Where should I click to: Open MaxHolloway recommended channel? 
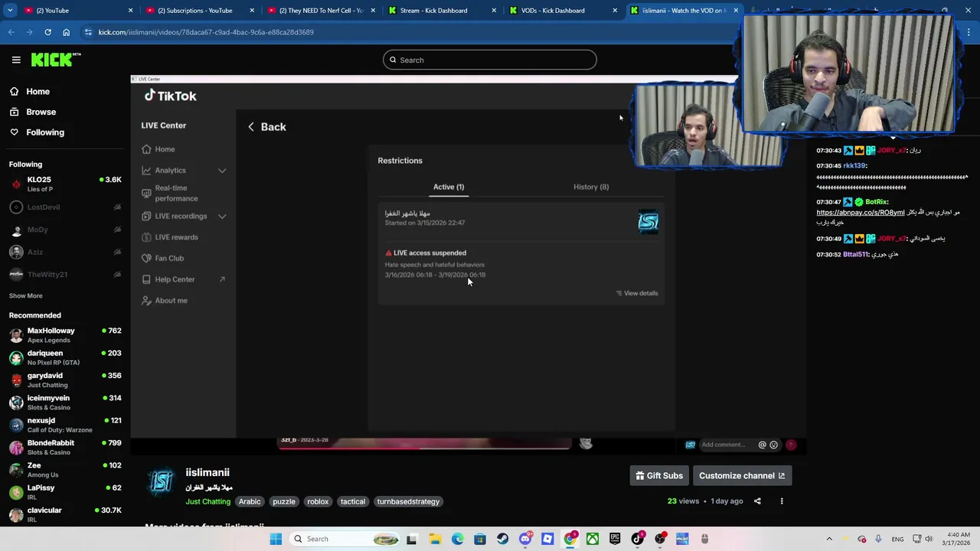coord(65,335)
